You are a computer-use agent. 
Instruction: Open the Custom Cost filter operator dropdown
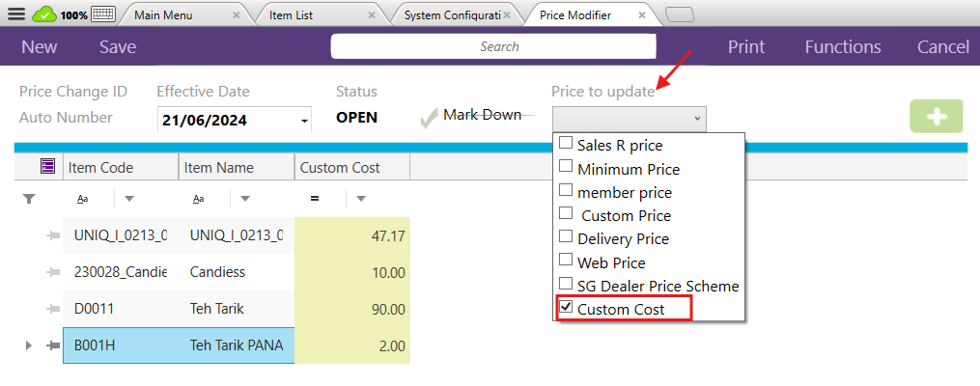[360, 199]
